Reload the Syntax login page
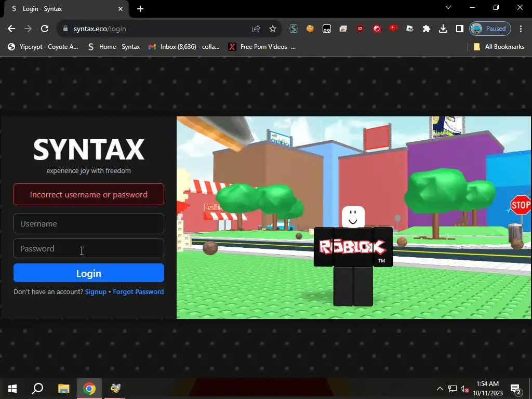Screen dimensions: 532x399 [x=45, y=29]
